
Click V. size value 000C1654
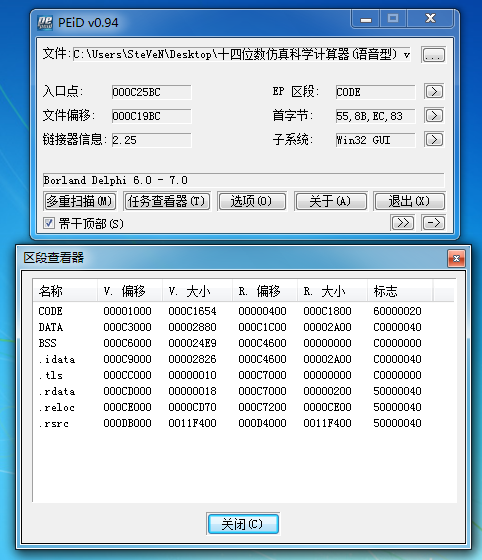192,311
